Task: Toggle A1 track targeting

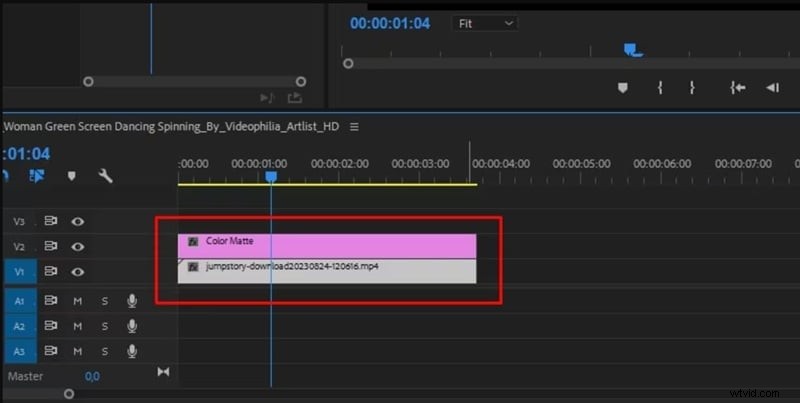Action: click(x=20, y=301)
